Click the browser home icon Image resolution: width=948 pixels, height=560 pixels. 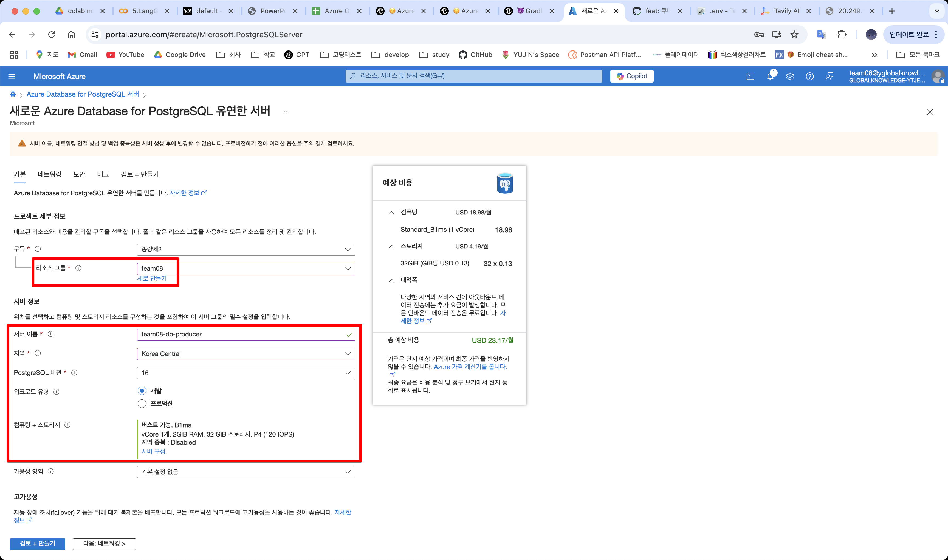pos(71,35)
